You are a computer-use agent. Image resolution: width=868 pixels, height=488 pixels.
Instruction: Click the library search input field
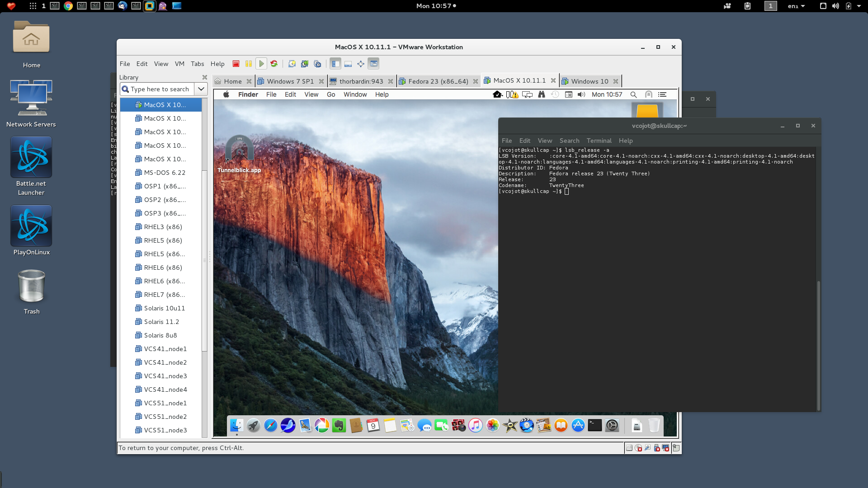click(160, 89)
